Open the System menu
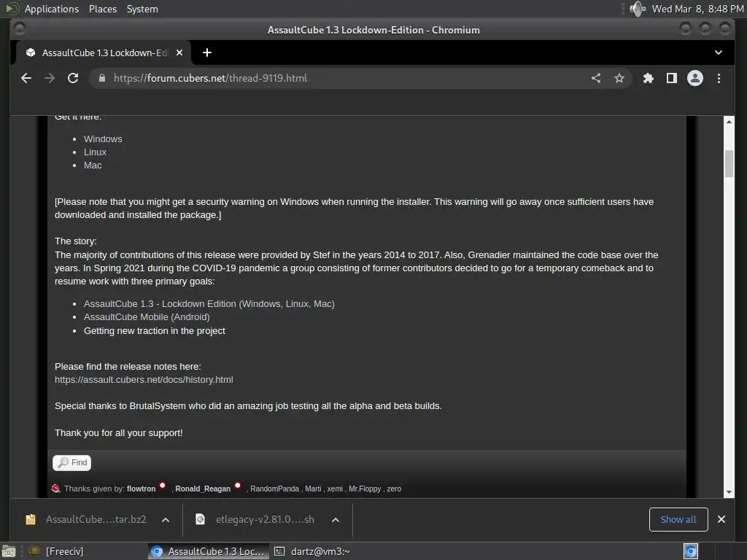747x560 pixels. point(142,9)
